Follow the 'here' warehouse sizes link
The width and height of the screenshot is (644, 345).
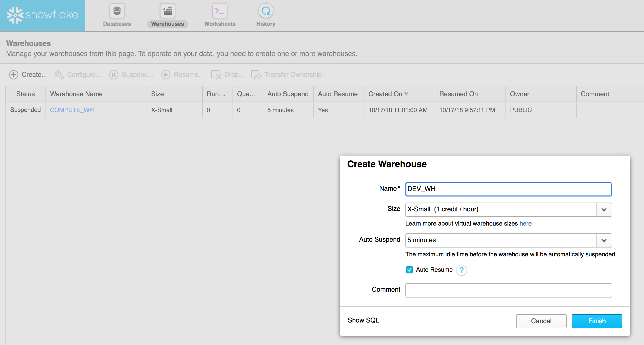[525, 224]
